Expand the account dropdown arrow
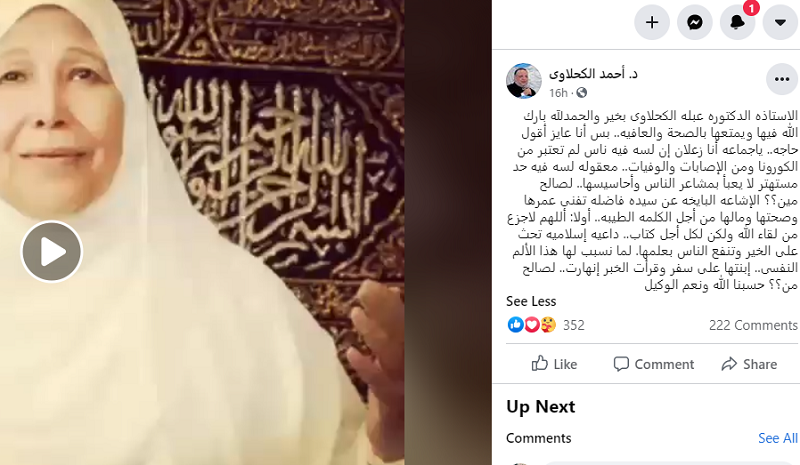This screenshot has width=800, height=465. pos(780,22)
